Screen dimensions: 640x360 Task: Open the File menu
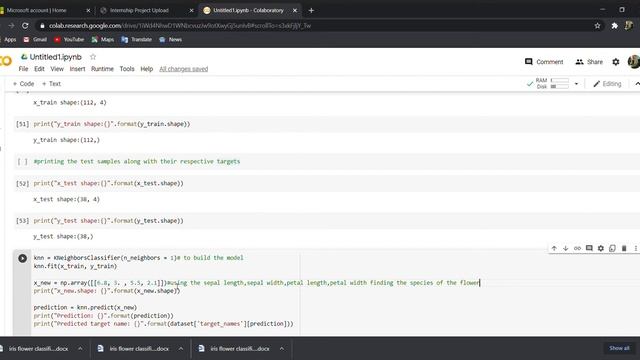pos(23,69)
